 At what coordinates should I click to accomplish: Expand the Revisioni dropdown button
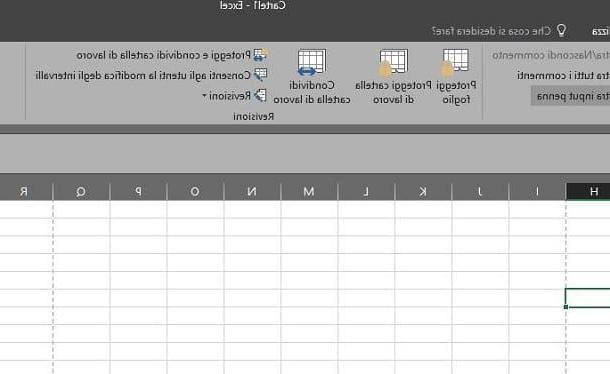coord(235,96)
